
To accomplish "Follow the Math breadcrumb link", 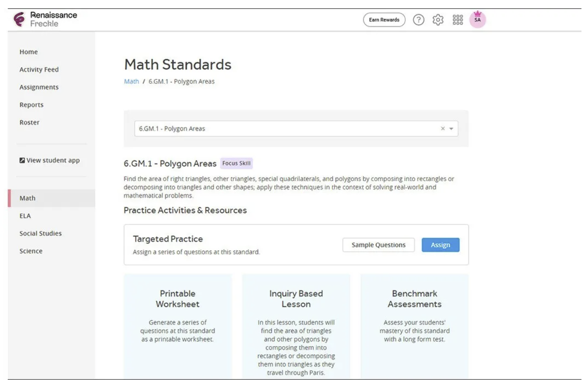I will point(131,81).
